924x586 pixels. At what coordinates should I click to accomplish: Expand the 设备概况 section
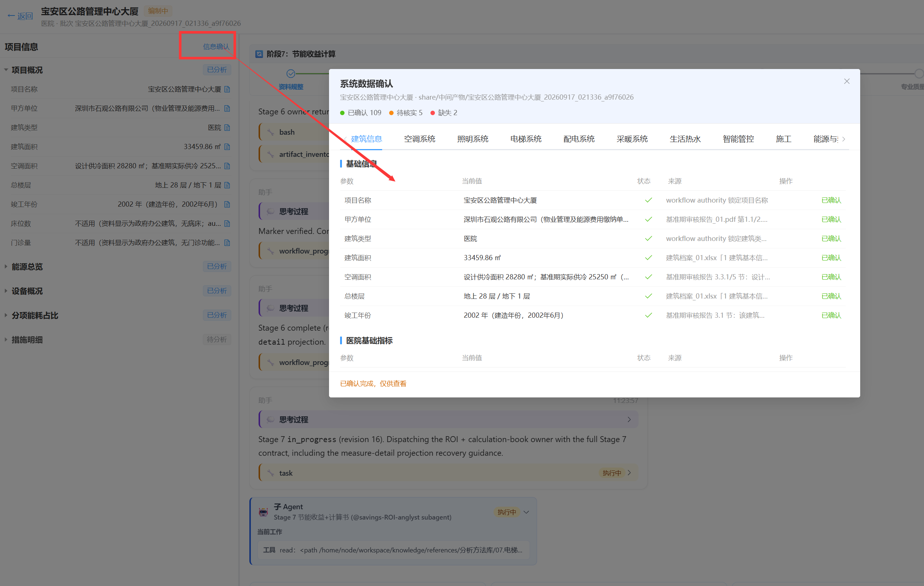coord(6,291)
